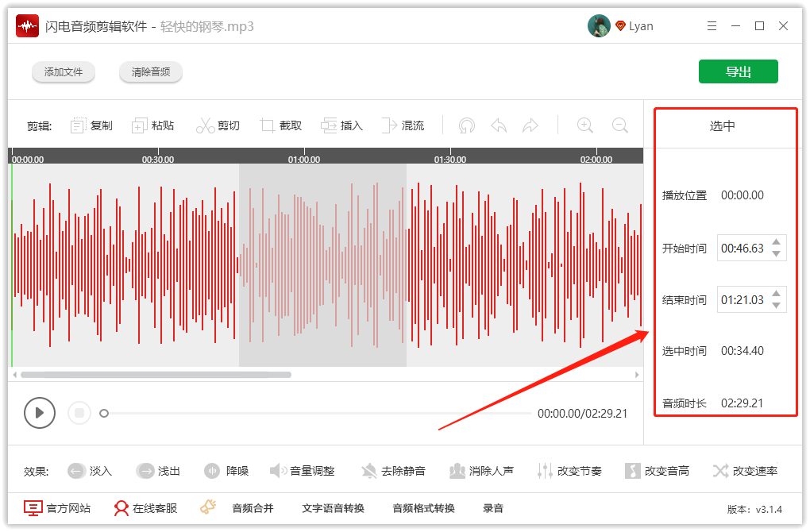Zoom in on the waveform

(584, 125)
